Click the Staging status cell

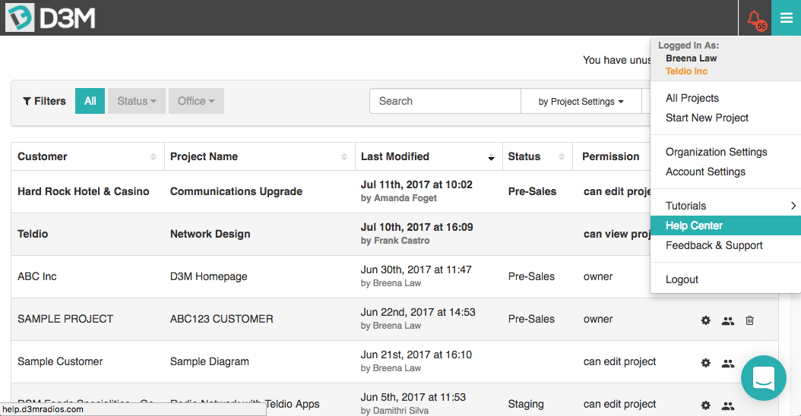[526, 404]
